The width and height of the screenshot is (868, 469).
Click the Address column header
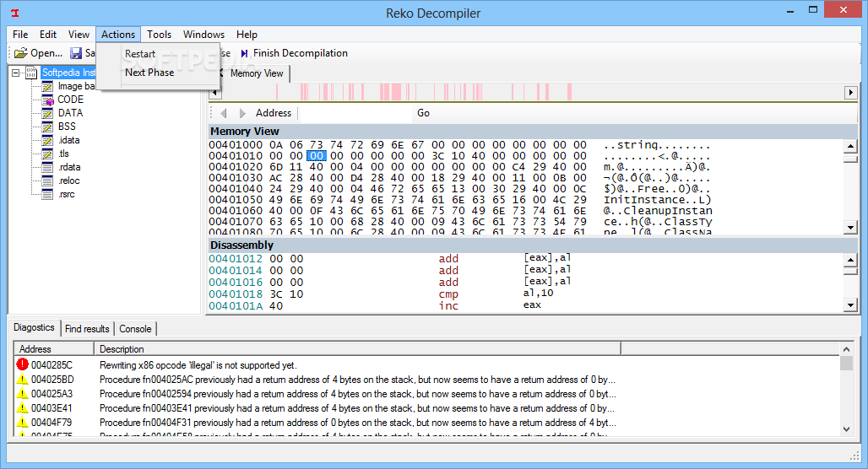click(x=54, y=349)
